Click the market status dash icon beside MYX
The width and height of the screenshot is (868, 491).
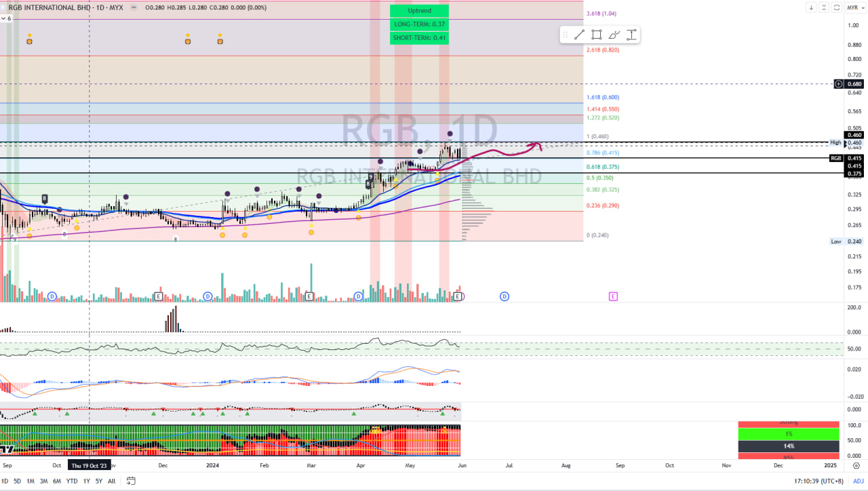[x=132, y=7]
